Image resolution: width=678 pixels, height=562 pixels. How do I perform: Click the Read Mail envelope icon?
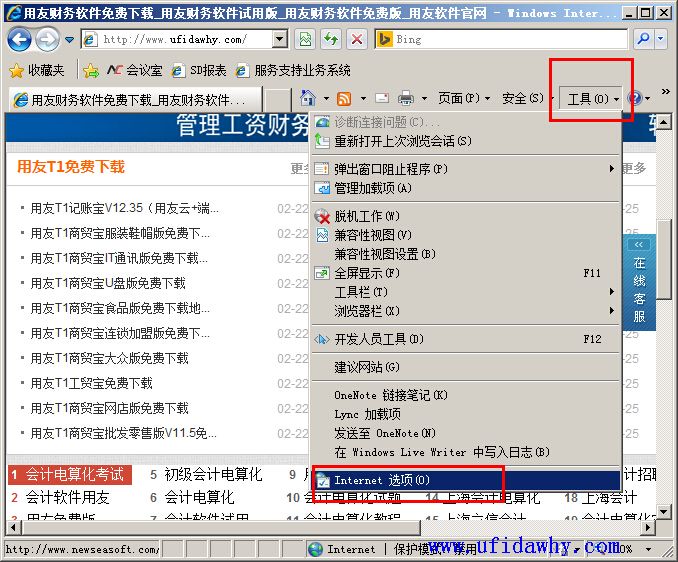[382, 98]
